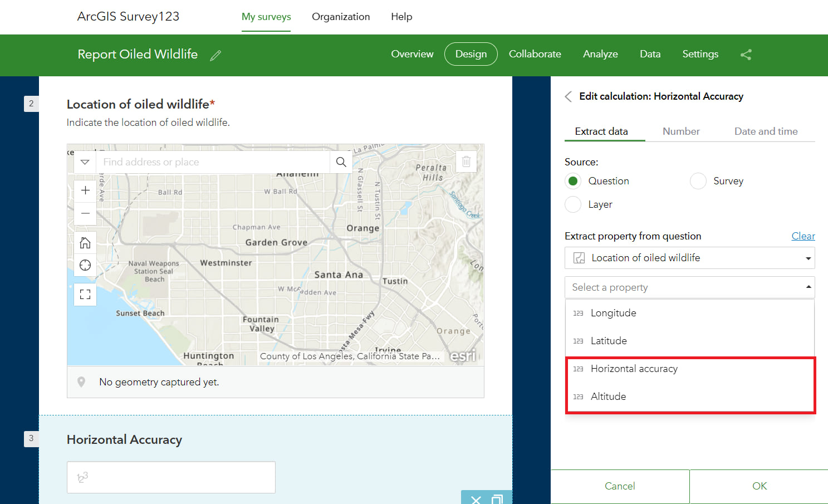This screenshot has height=504, width=828.
Task: Click the locate crosshair icon
Action: tap(85, 265)
